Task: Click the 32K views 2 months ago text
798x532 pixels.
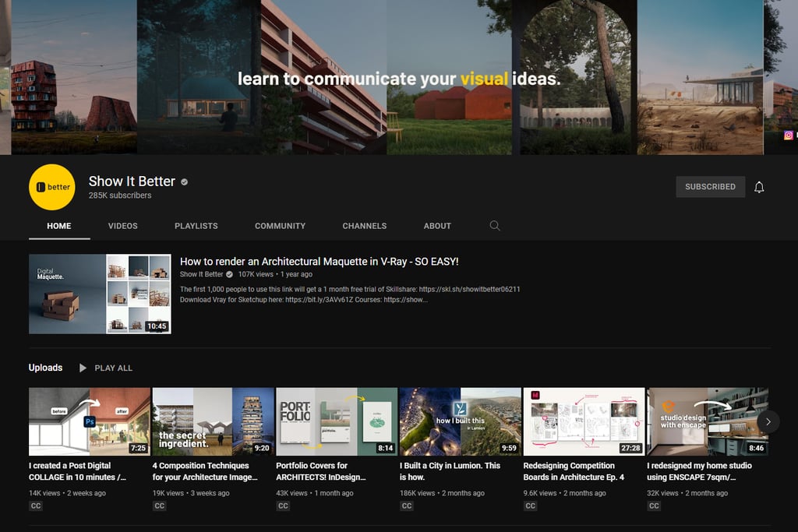Action: (687, 493)
